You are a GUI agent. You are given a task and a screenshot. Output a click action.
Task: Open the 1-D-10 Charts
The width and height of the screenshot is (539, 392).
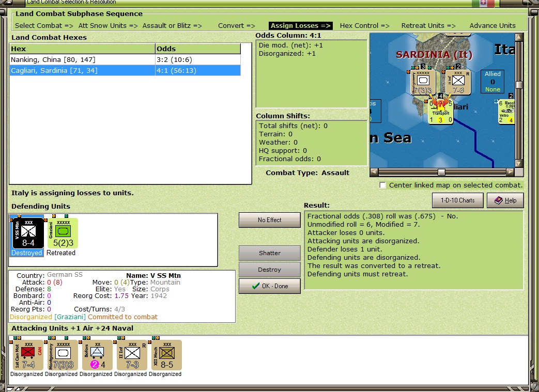click(x=457, y=200)
